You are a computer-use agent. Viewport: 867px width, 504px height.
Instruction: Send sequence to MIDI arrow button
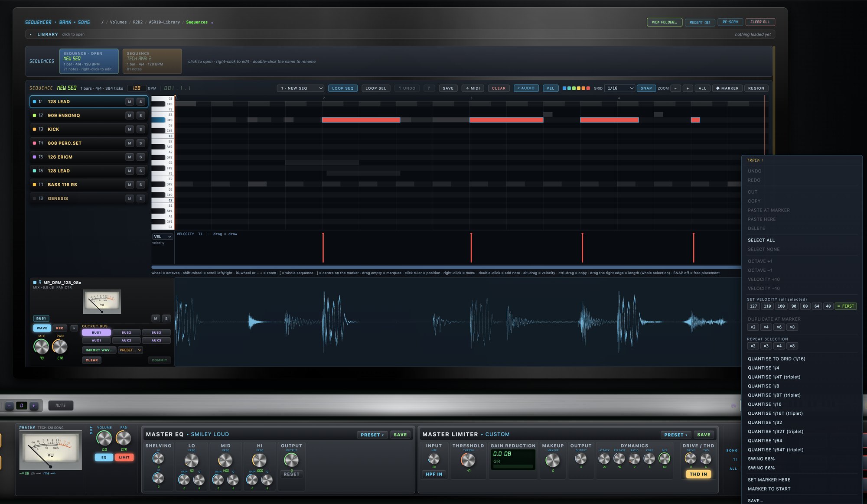point(473,88)
